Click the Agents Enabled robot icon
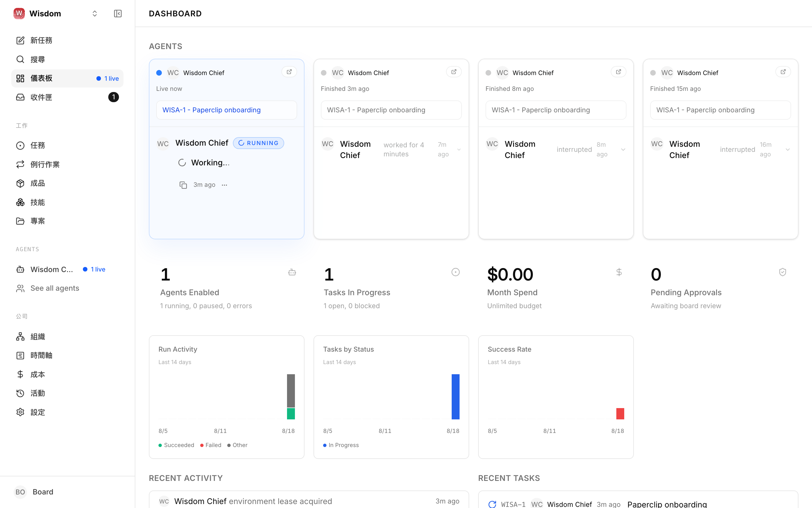812x508 pixels. click(x=292, y=272)
